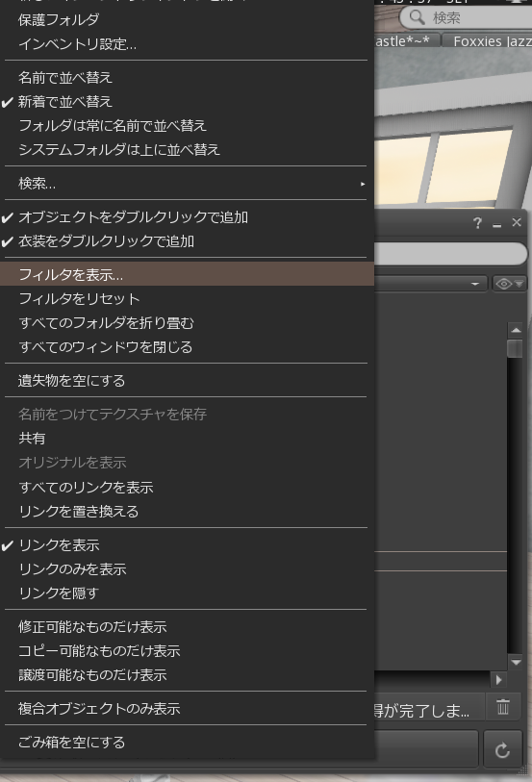Click the magnifier icon in the search box
Viewport: 532px width, 782px height.
(x=417, y=17)
